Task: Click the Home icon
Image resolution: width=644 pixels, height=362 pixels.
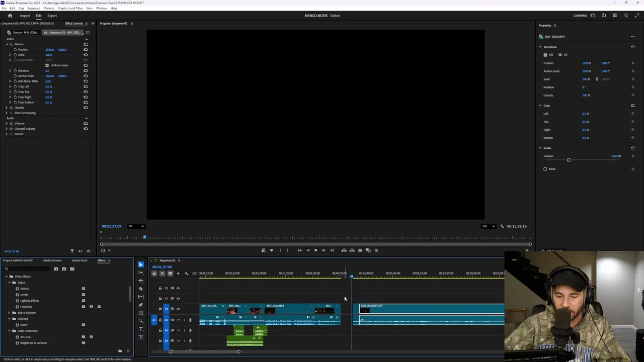Action: (10, 16)
